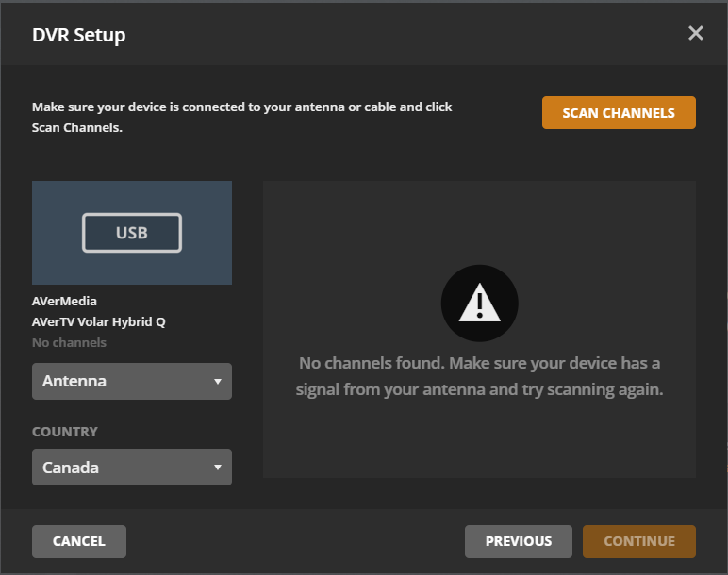Click the DVR Setup dialog title
728x575 pixels.
79,35
